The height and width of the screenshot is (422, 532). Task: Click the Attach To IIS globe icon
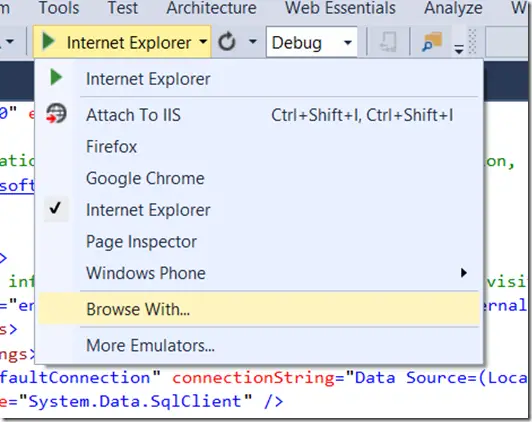[x=56, y=113]
